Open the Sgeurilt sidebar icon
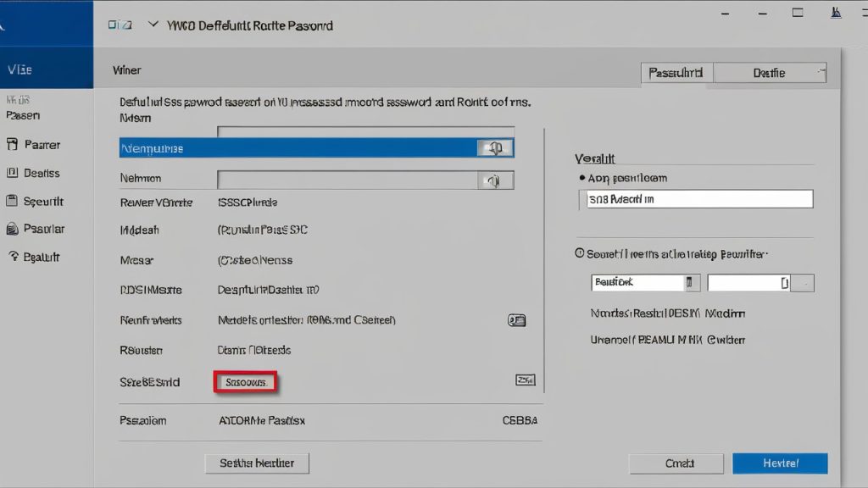The width and height of the screenshot is (868, 488). (12, 202)
